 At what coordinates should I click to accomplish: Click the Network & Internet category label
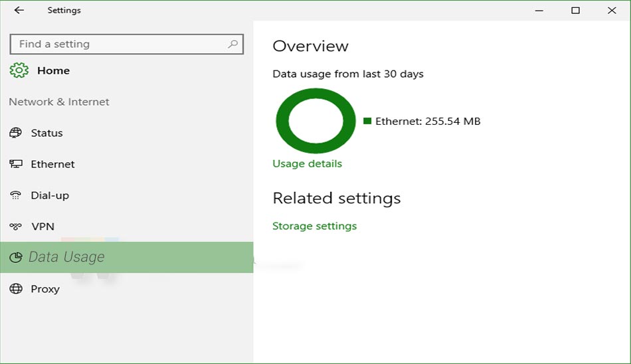58,102
